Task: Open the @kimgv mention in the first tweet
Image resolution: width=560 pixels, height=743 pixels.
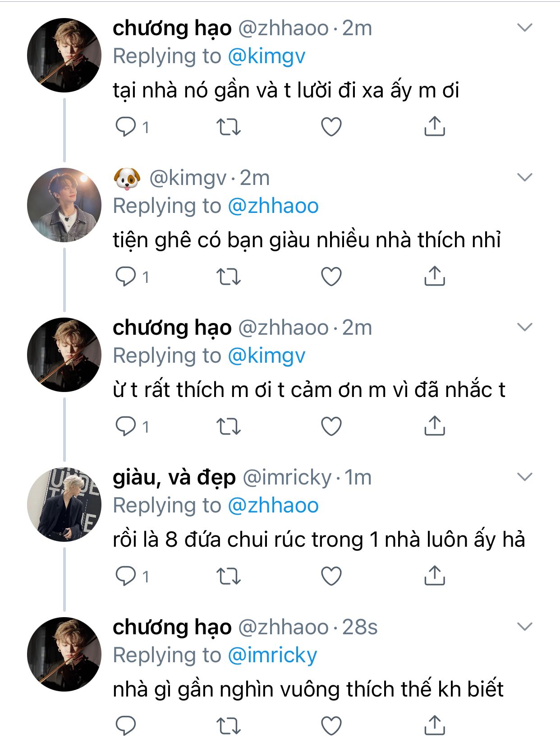Action: pyautogui.click(x=266, y=56)
